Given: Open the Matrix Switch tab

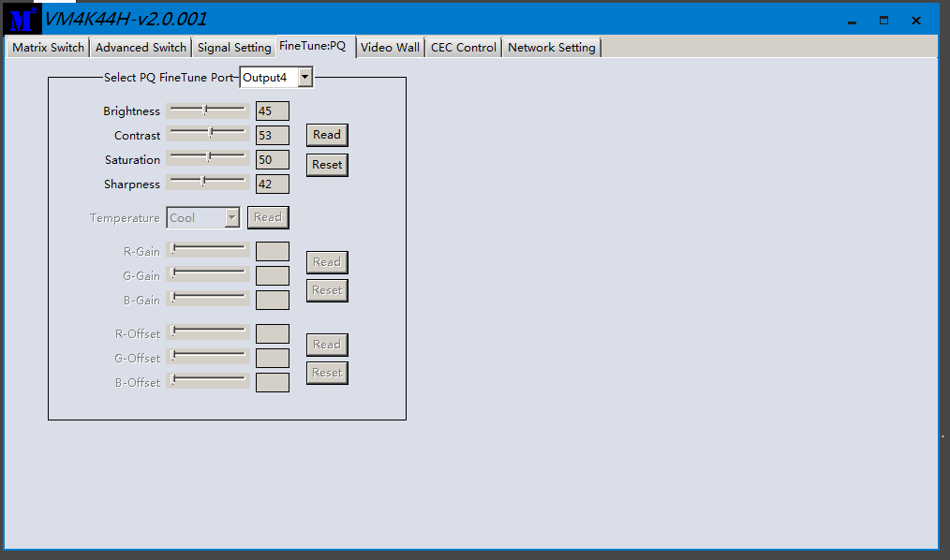Looking at the screenshot, I should click(48, 48).
